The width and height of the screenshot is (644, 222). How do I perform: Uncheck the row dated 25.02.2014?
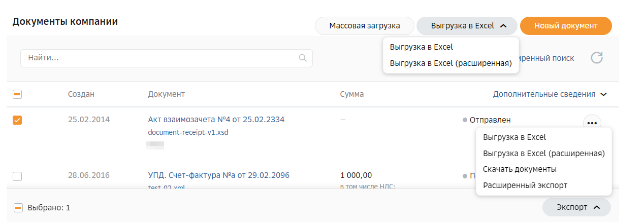tap(17, 120)
